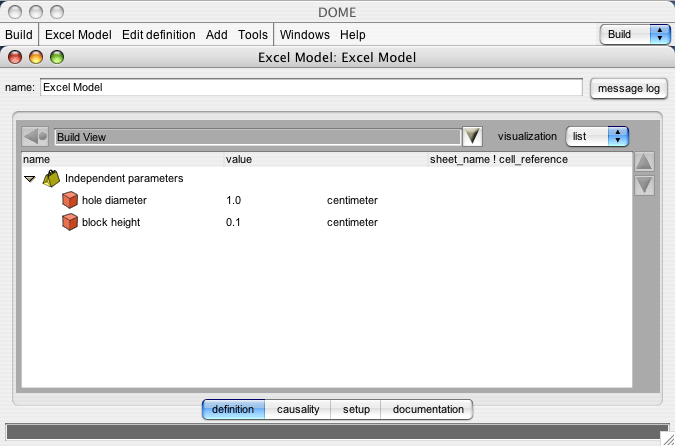Screen dimensions: 675x446
Task: Click the Independent parameters filter icon
Action: tap(51, 179)
